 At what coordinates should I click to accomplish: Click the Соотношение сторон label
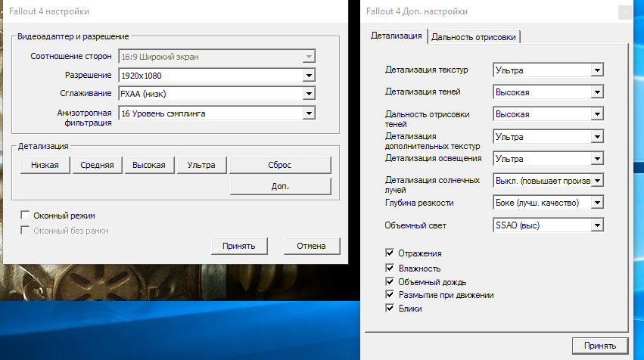tap(71, 56)
